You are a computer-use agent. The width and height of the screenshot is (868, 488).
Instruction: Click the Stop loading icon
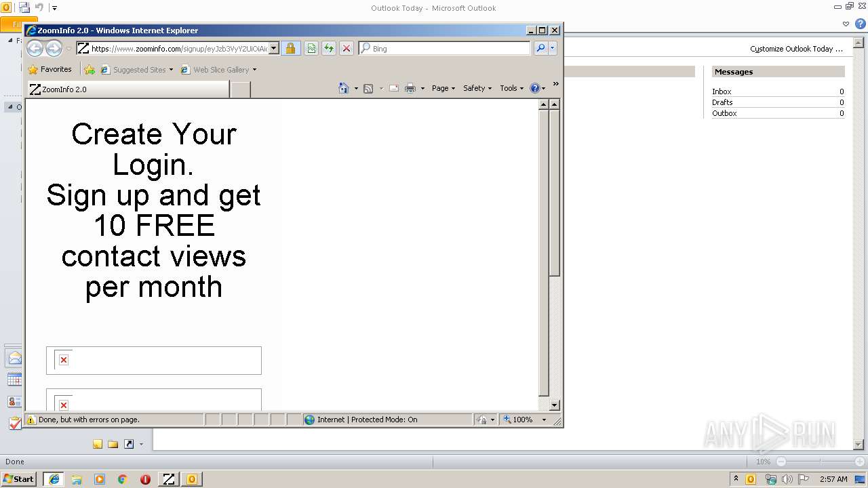tap(347, 48)
